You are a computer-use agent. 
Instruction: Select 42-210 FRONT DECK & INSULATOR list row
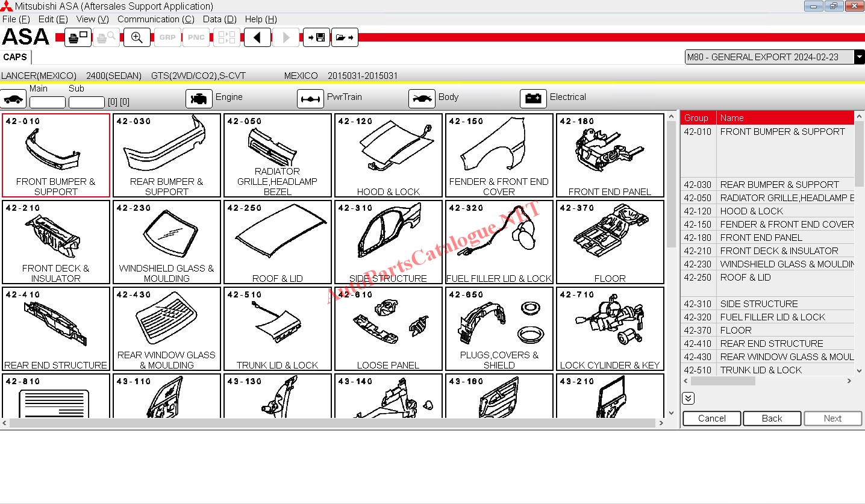click(767, 251)
